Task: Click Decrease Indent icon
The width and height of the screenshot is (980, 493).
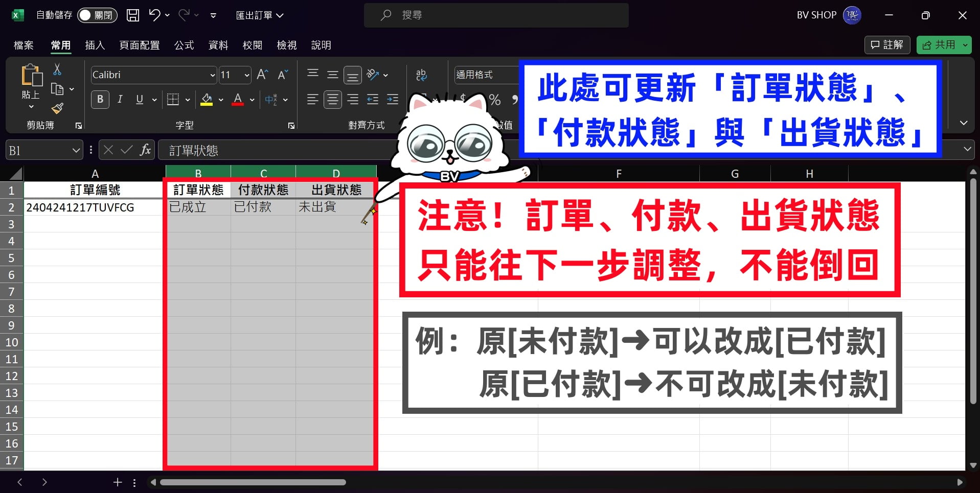Action: point(373,99)
